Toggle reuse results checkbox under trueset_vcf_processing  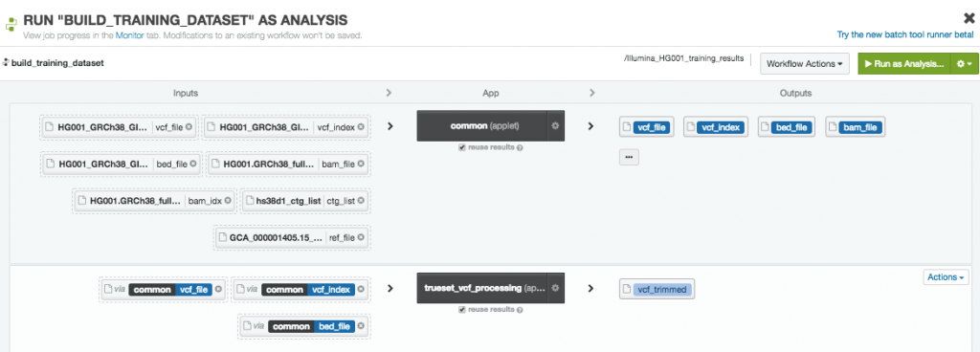[461, 310]
